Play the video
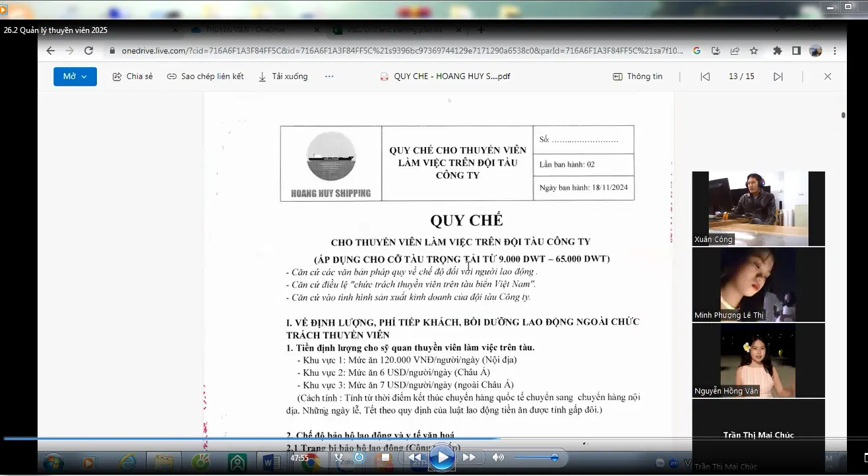The height and width of the screenshot is (476, 868). coord(441,458)
